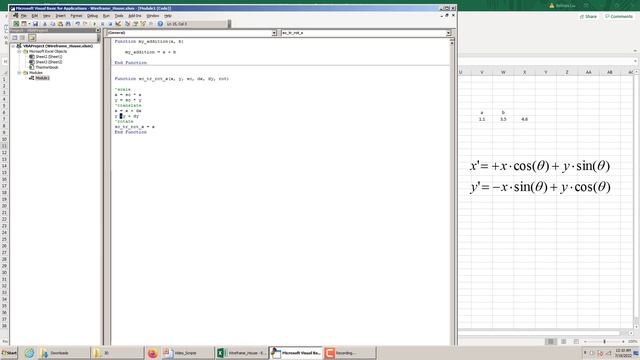Open the Window menu
This screenshot has width=640, height=360.
(153, 16)
